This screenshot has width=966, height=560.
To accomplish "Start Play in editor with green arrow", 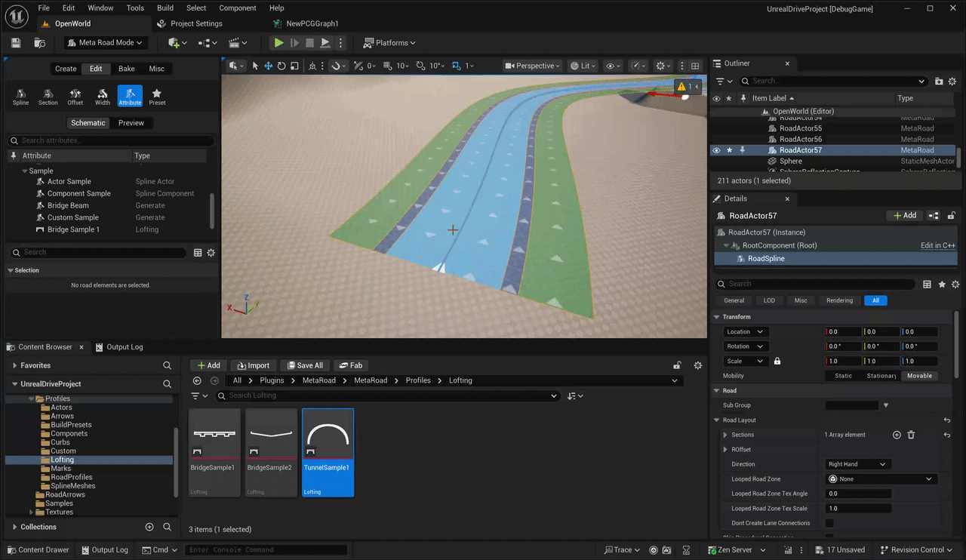I will tap(278, 43).
